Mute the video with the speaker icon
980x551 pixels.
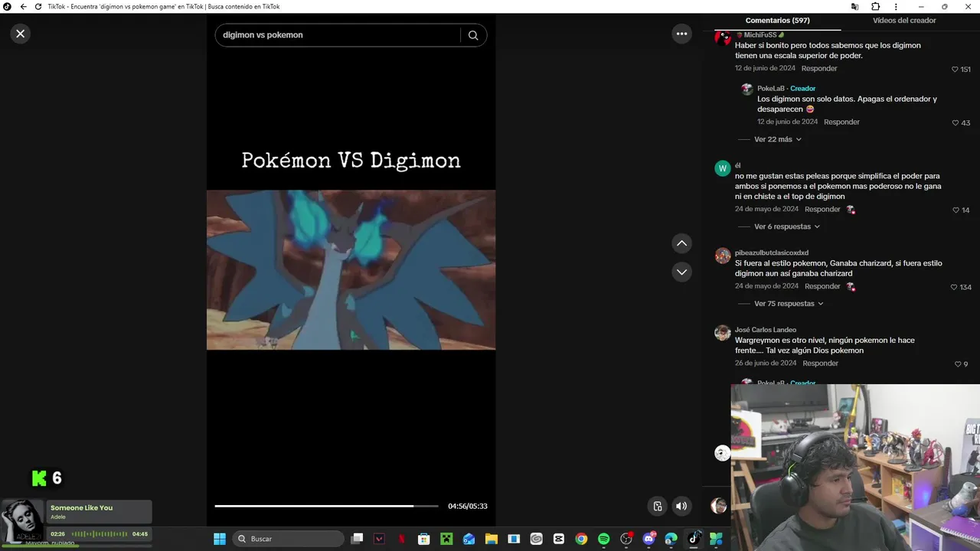(681, 506)
